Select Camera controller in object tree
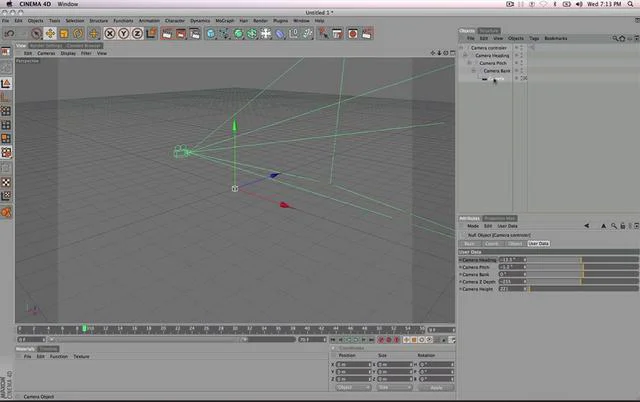The width and height of the screenshot is (640, 402). click(x=489, y=48)
